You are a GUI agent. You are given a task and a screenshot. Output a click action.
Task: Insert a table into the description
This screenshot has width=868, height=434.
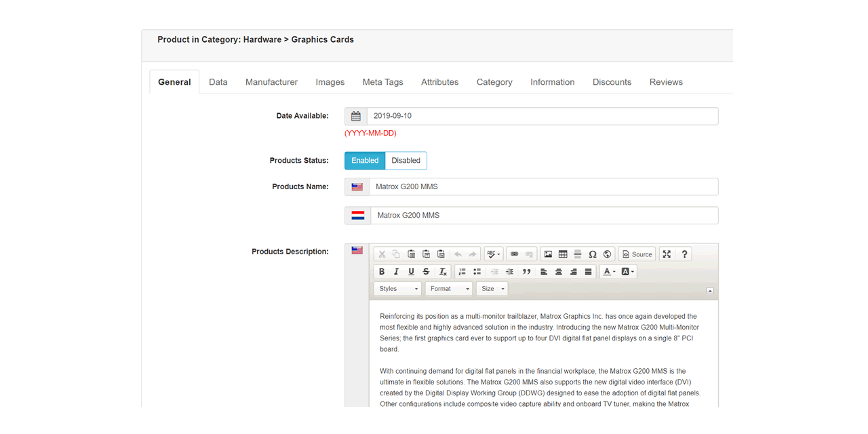(563, 254)
